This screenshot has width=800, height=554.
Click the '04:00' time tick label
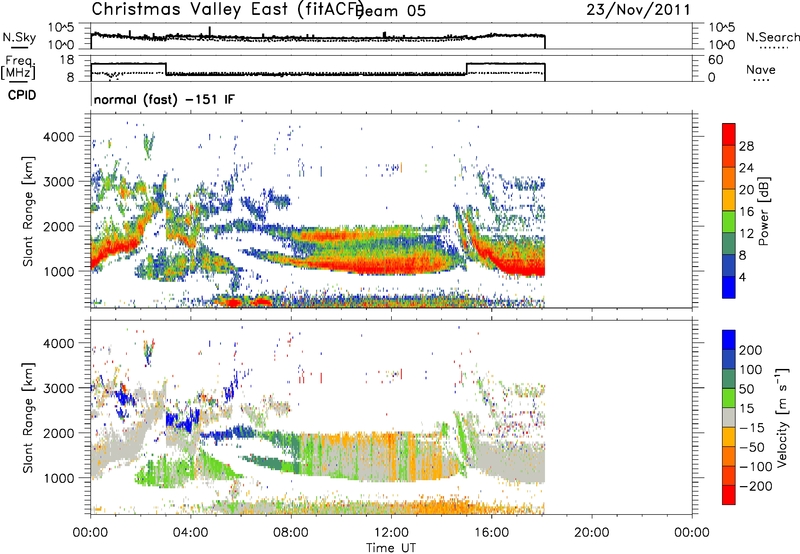(191, 533)
